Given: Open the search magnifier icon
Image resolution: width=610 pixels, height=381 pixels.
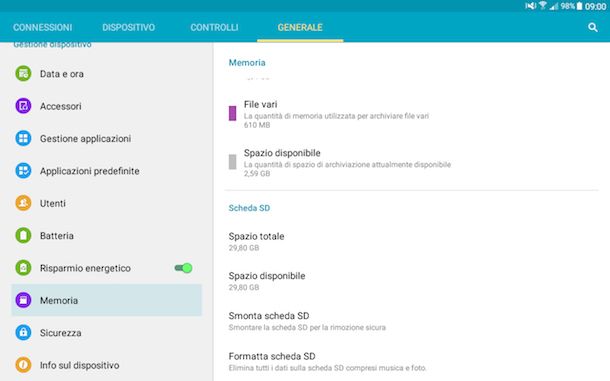Looking at the screenshot, I should [592, 27].
